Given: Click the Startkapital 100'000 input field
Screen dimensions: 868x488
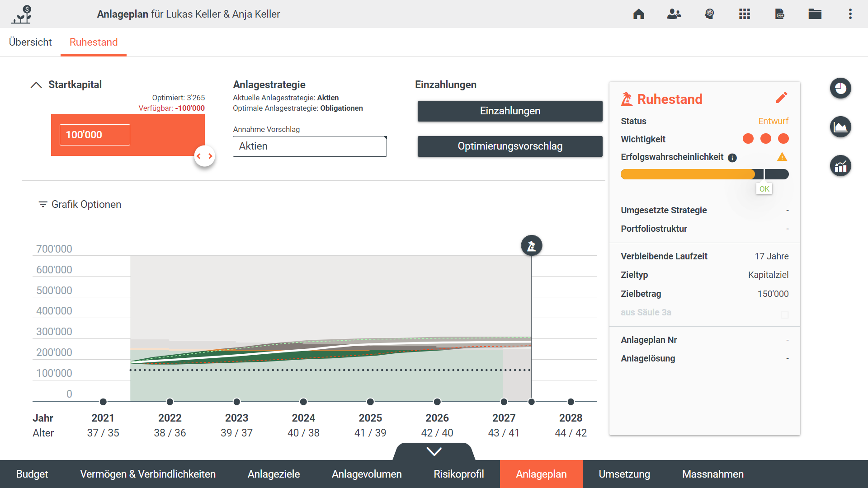Looking at the screenshot, I should click(95, 135).
